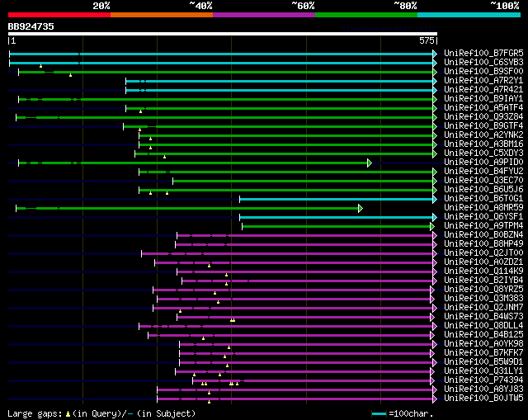Image resolution: width=528 pixels, height=420 pixels.
Task: Click the cyan alignment bar for B6T0G1
Action: point(337,200)
